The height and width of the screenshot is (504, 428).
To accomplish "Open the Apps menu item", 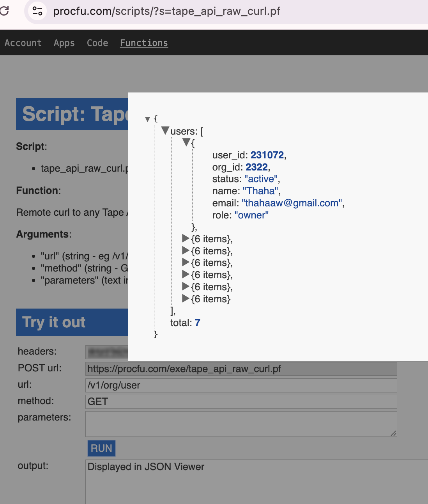I will click(64, 43).
